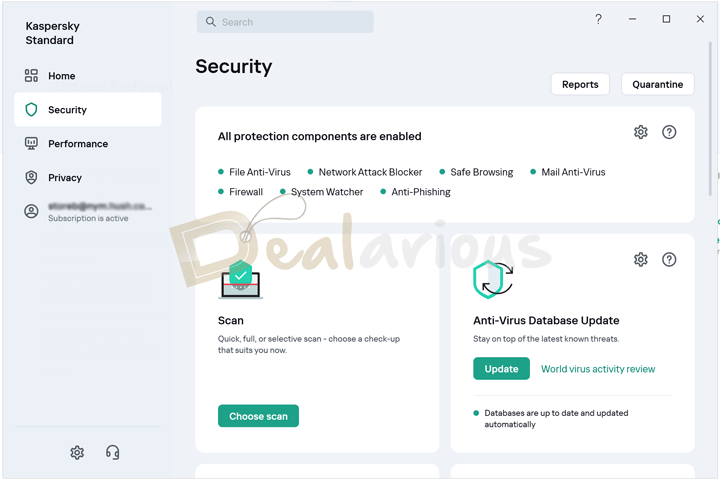Image resolution: width=720 pixels, height=480 pixels.
Task: Focus the Search input field
Action: coord(285,22)
